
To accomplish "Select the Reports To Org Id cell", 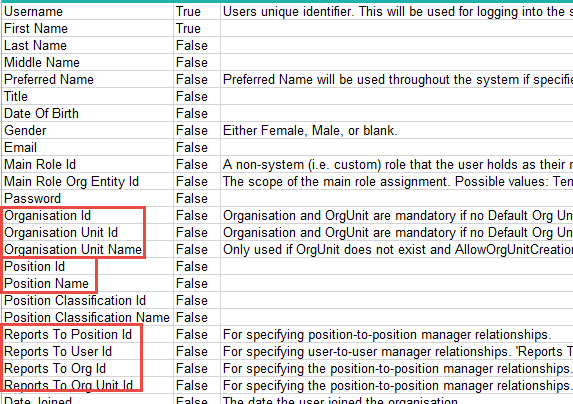I will click(88, 368).
